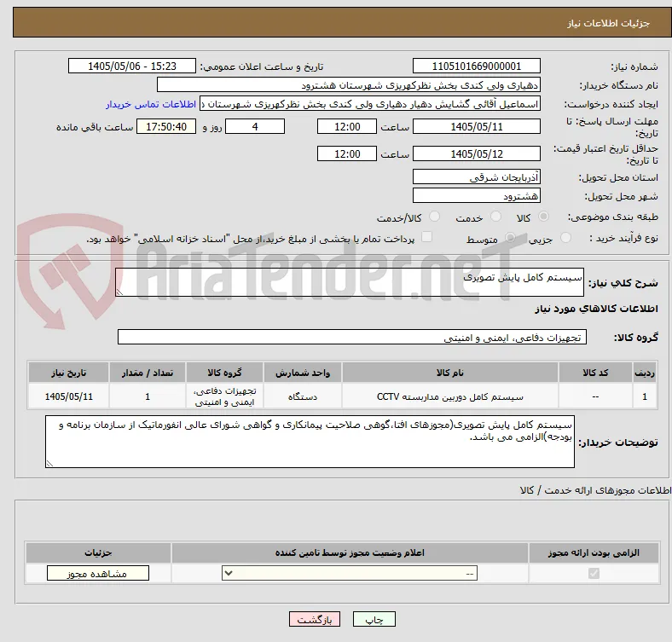Select the کالا radio button
This screenshot has width=672, height=642.
click(x=543, y=217)
